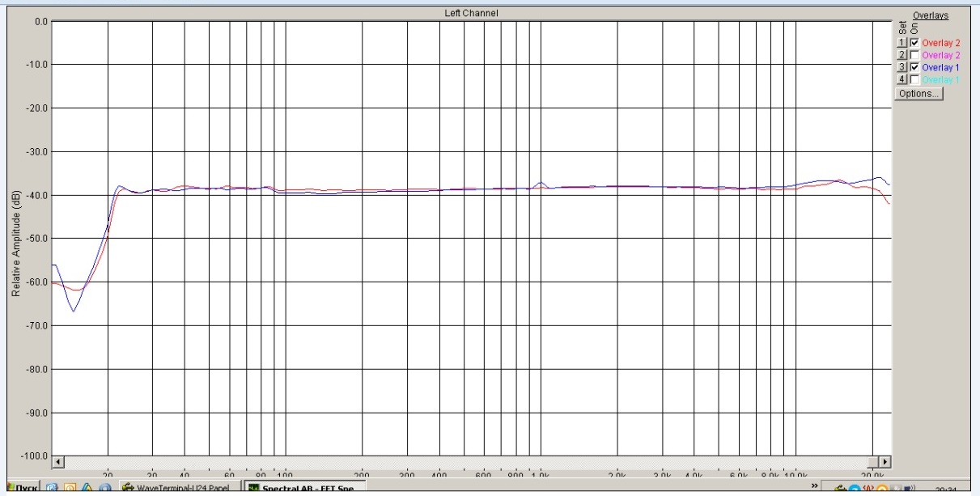This screenshot has width=980, height=496.
Task: Click the frequency axis scrollbar track
Action: (x=469, y=462)
